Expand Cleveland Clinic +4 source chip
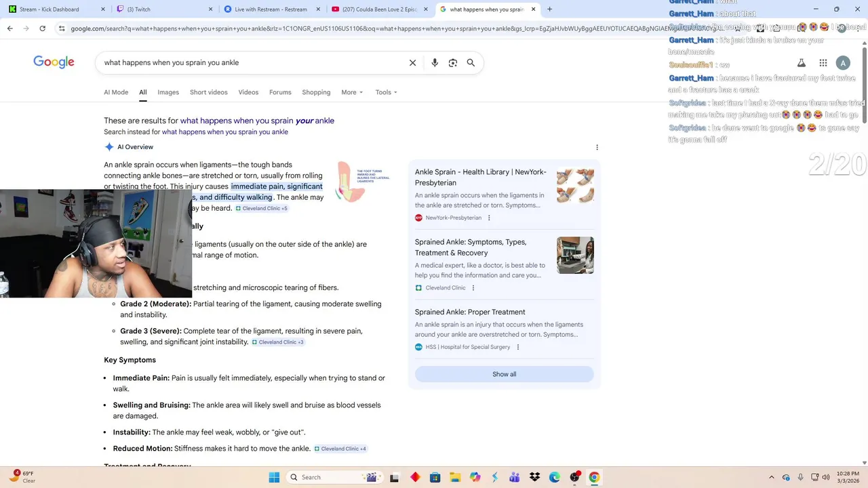The image size is (868, 488). [340, 449]
